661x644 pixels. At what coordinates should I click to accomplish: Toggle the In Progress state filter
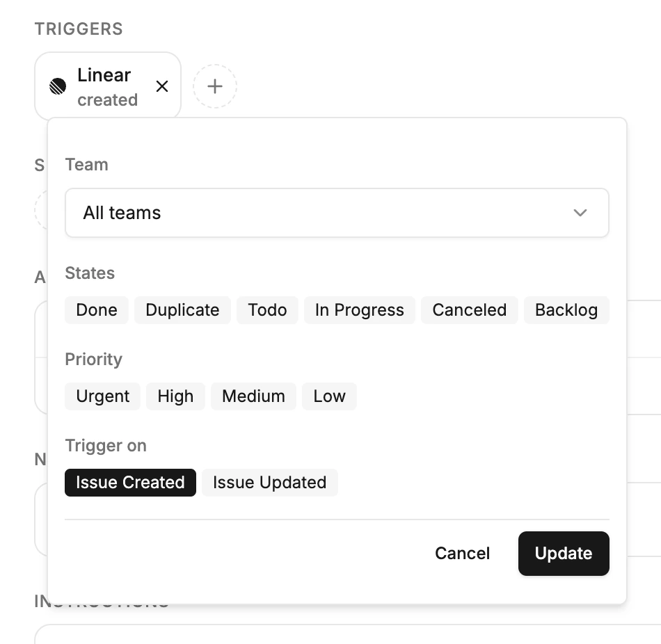click(359, 309)
